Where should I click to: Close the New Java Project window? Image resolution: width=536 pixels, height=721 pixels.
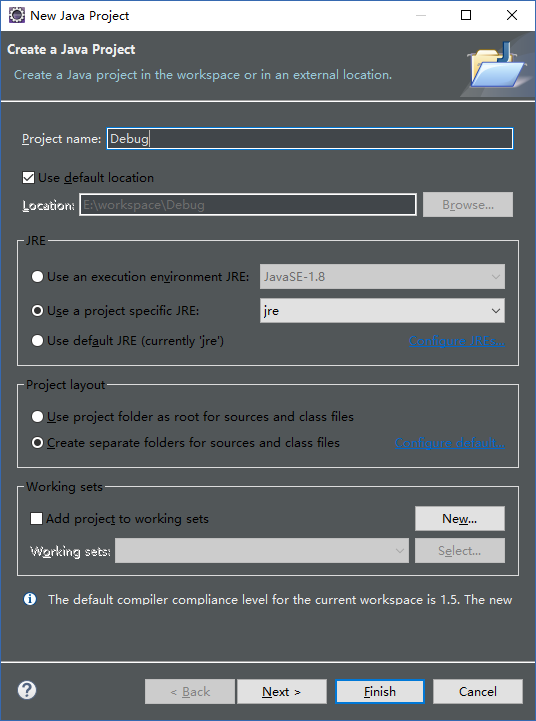click(512, 15)
